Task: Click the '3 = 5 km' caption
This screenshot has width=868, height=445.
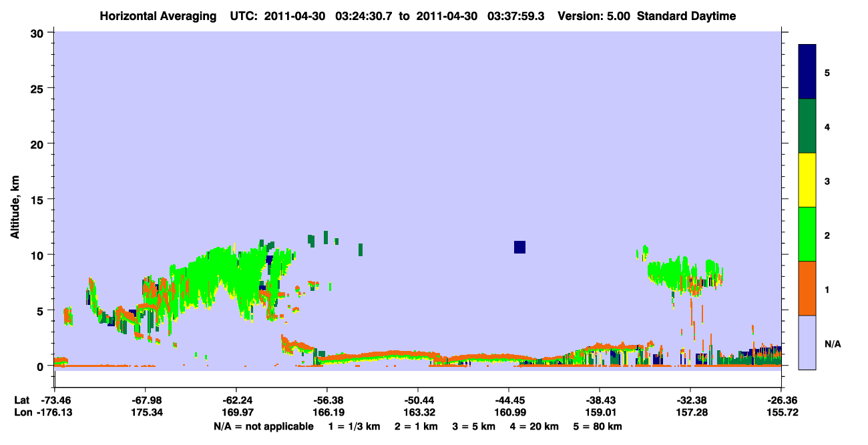Action: [475, 426]
